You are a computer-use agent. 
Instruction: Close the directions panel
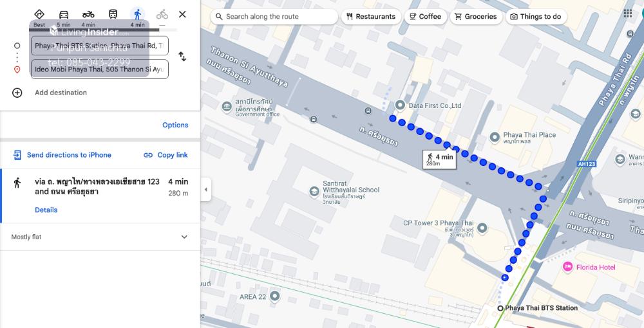[x=182, y=14]
